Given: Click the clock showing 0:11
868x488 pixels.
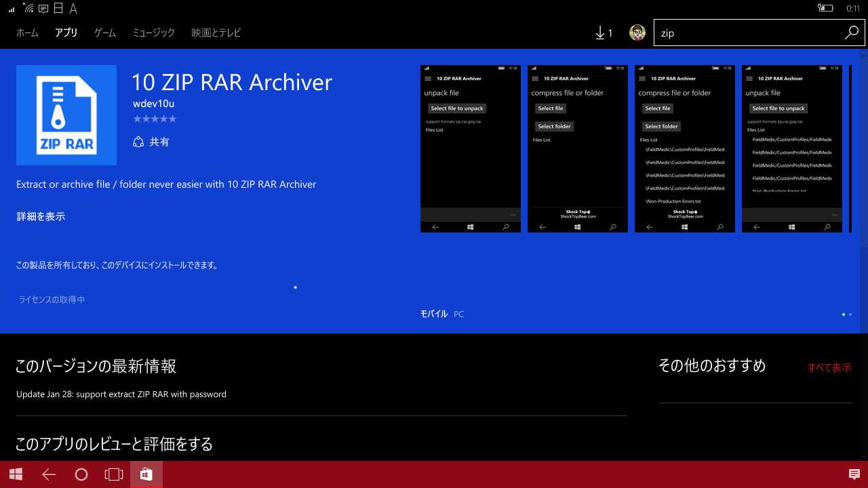Looking at the screenshot, I should pyautogui.click(x=853, y=9).
